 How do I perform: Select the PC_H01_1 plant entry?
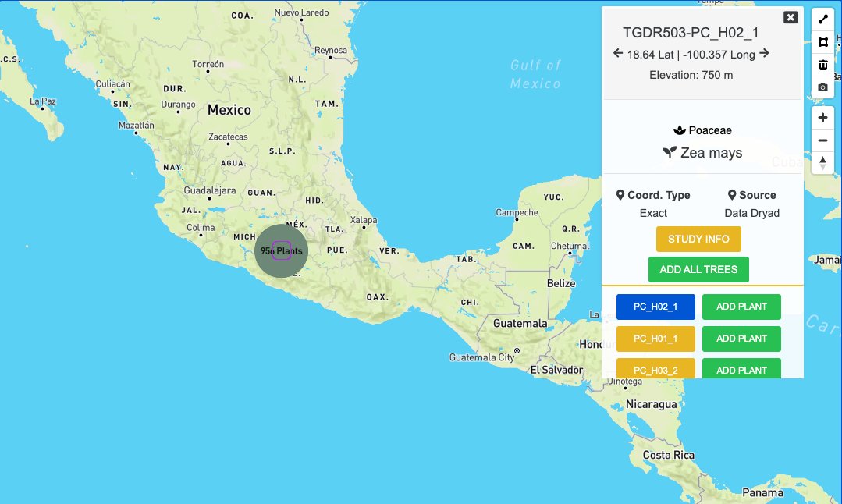click(x=655, y=339)
